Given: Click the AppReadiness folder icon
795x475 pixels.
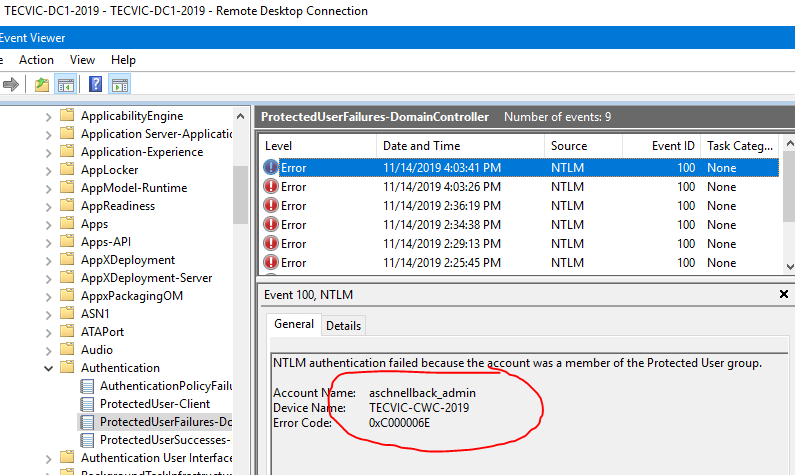Looking at the screenshot, I should point(67,205).
